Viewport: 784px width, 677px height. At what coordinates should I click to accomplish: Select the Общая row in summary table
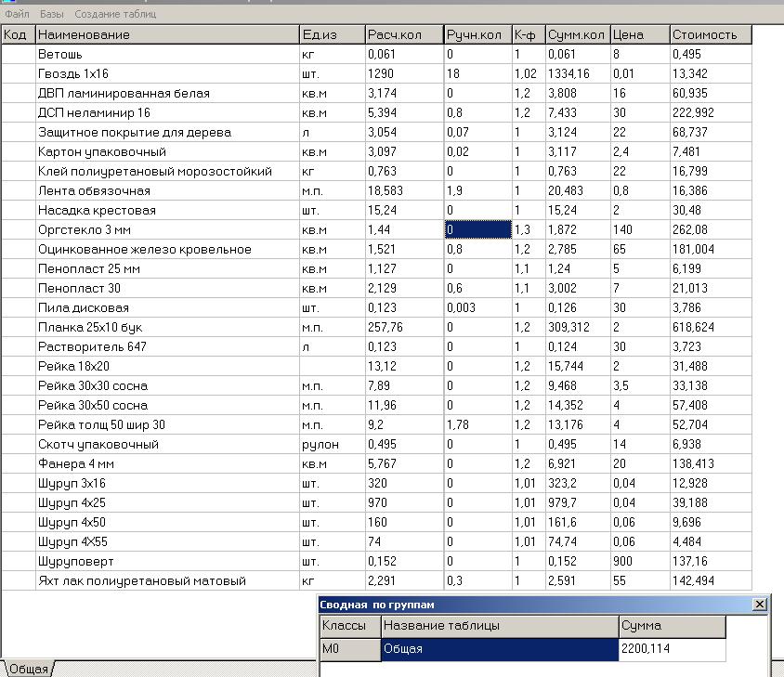pos(500,649)
